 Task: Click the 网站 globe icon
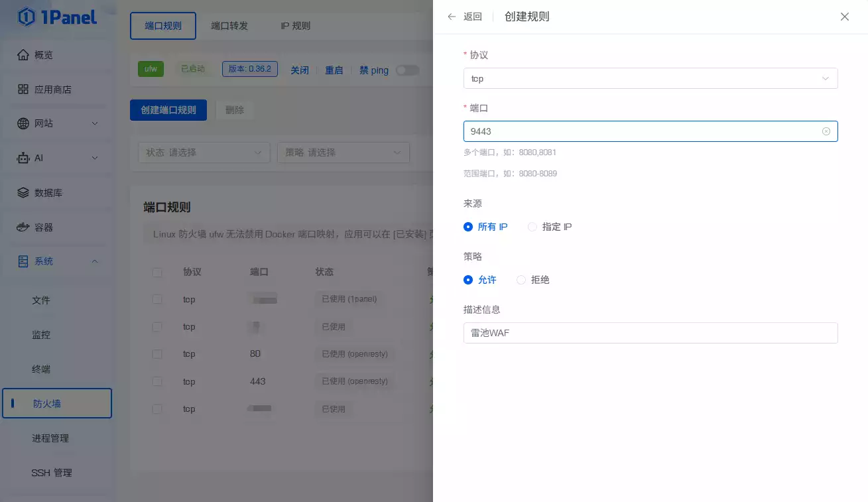point(23,123)
